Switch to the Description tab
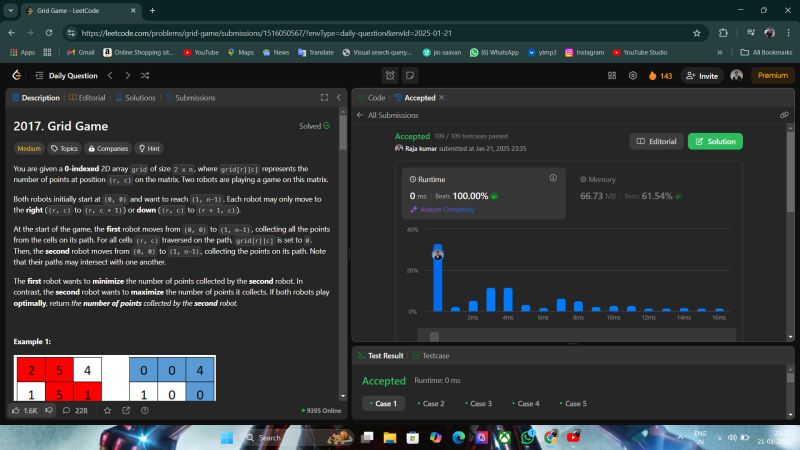 pos(36,97)
